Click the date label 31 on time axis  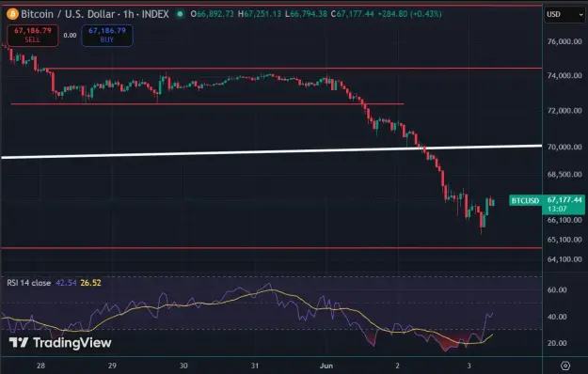(255, 366)
